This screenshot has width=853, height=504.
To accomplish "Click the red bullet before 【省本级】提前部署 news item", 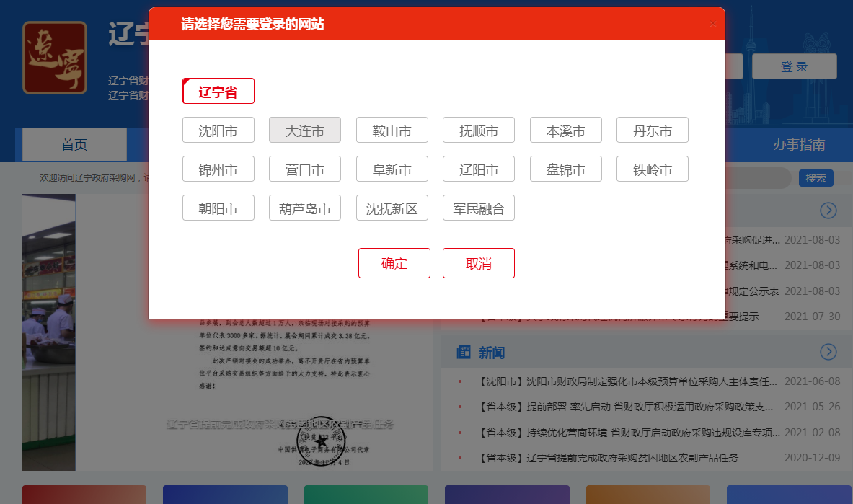I will 461,406.
